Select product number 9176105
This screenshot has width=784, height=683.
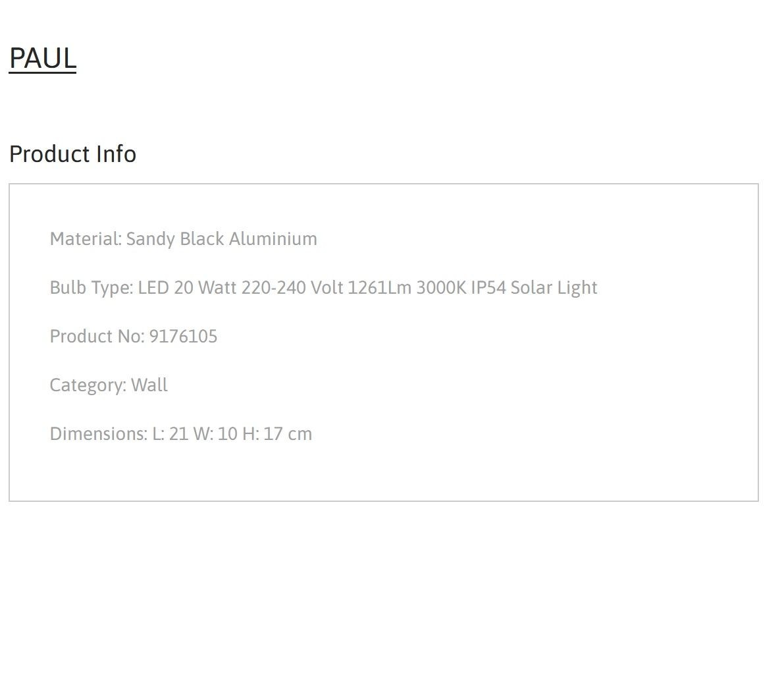[183, 337]
